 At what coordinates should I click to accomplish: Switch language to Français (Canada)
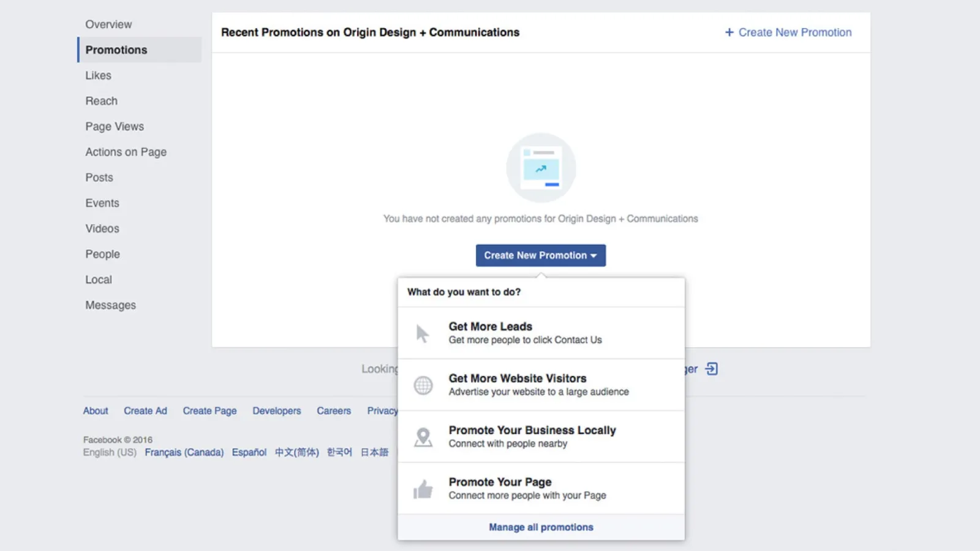click(x=184, y=452)
